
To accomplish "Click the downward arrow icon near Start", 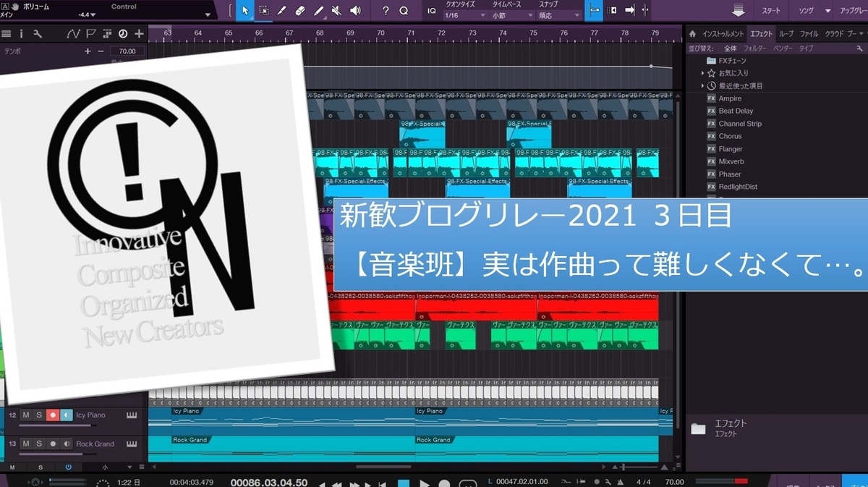I will pos(738,11).
